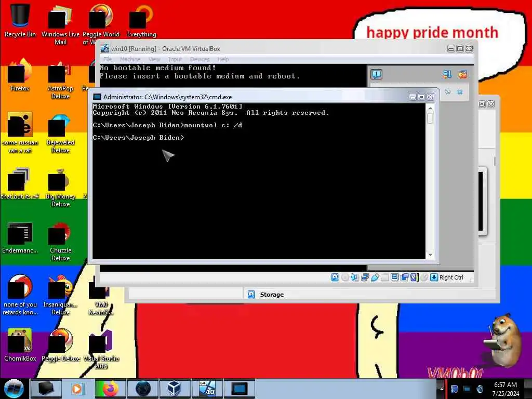The width and height of the screenshot is (532, 399).
Task: Show hidden system tray icons arrow
Action: click(x=442, y=389)
